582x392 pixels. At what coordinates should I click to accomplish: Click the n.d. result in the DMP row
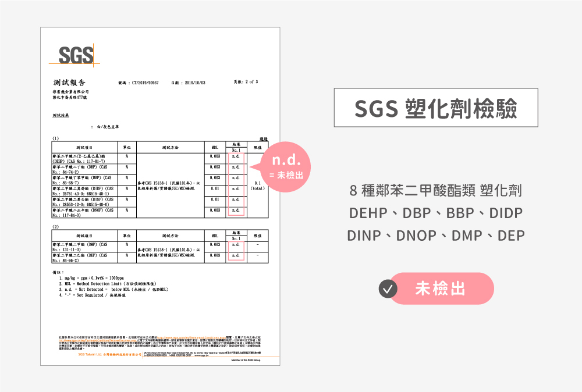(236, 244)
